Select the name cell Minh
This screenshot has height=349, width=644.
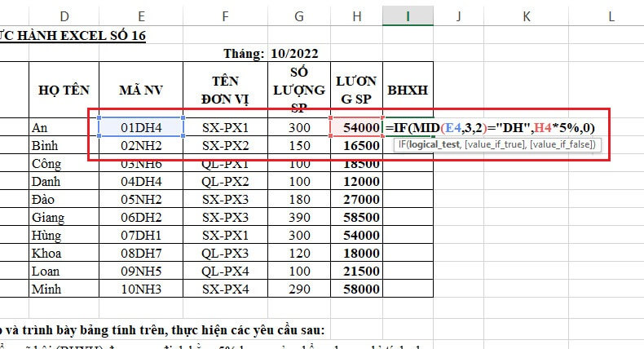(64, 289)
